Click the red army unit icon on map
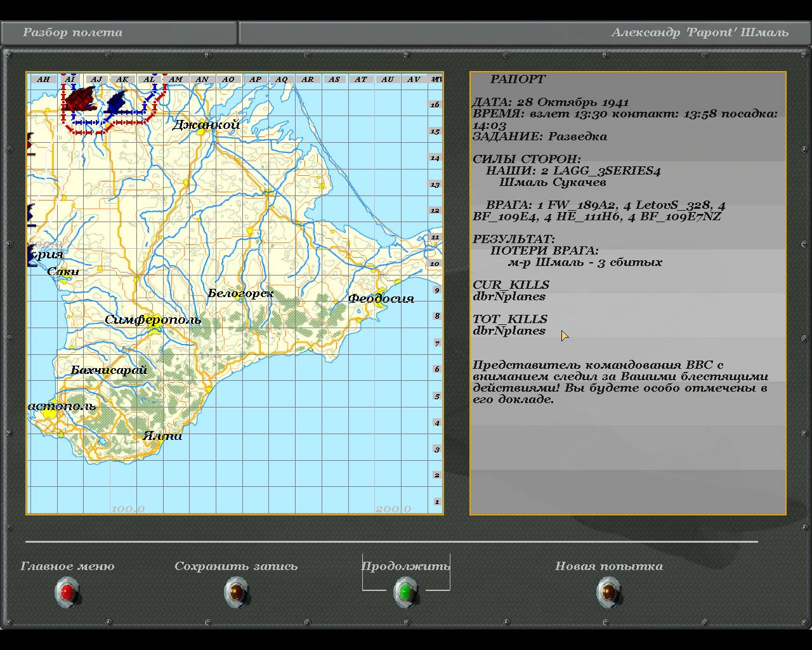The image size is (812, 650). coord(79,100)
